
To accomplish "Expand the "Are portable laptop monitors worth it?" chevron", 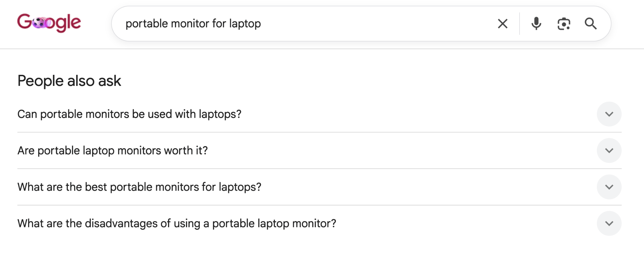I will (609, 150).
